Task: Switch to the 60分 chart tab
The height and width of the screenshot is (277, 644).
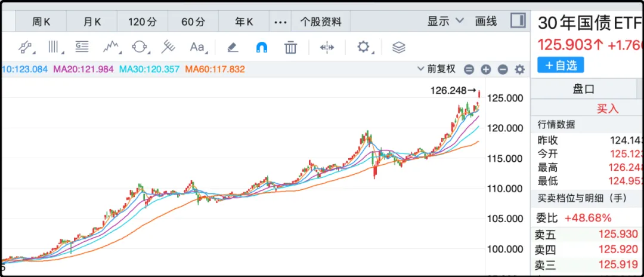Action: (x=193, y=22)
